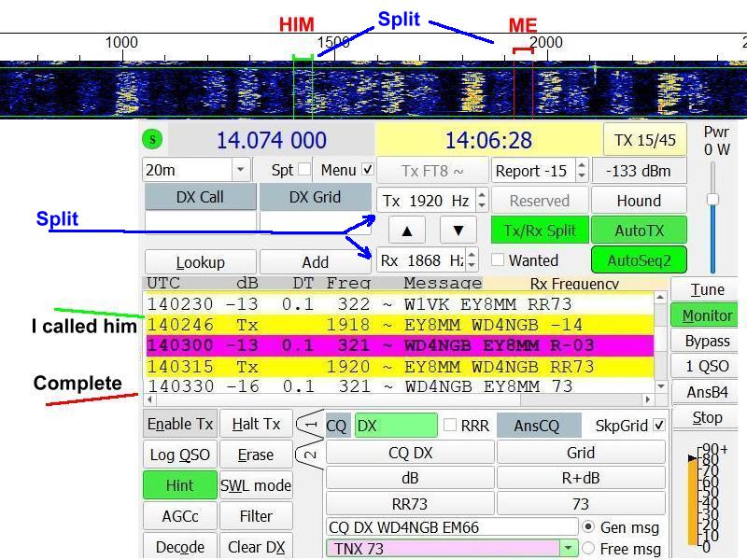Screen dimensions: 747x560
Task: Toggle the Tx/Rx Split button
Action: point(539,231)
